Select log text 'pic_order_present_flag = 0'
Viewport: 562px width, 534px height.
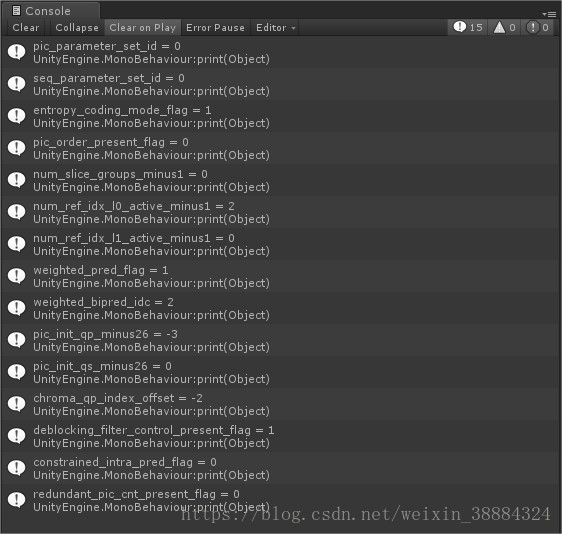(111, 142)
